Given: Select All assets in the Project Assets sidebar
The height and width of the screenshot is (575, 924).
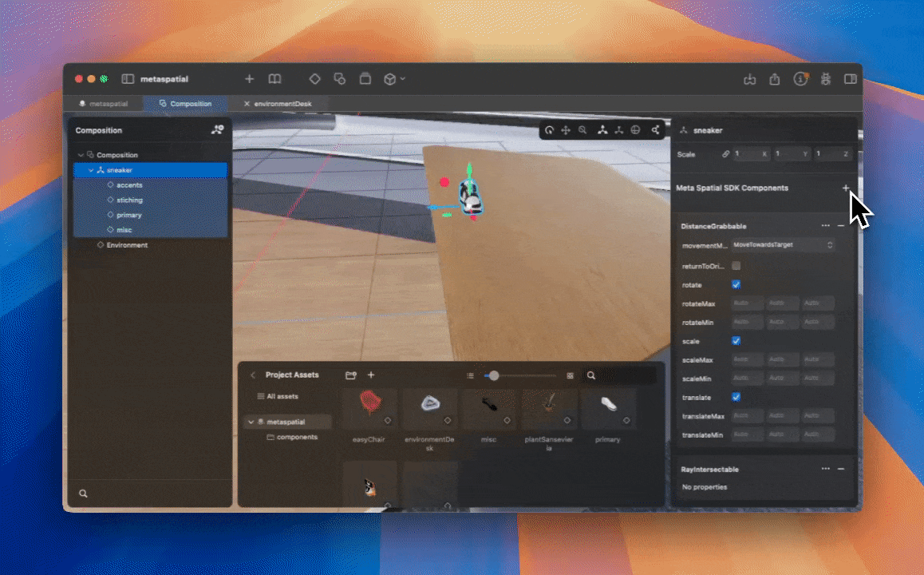Looking at the screenshot, I should click(x=279, y=396).
